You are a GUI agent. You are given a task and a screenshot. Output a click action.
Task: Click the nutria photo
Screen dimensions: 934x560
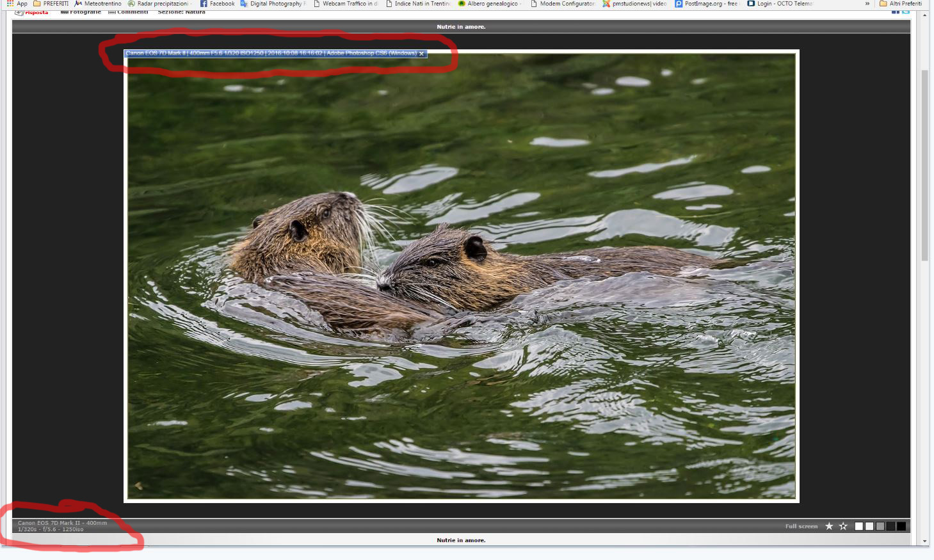pyautogui.click(x=462, y=276)
